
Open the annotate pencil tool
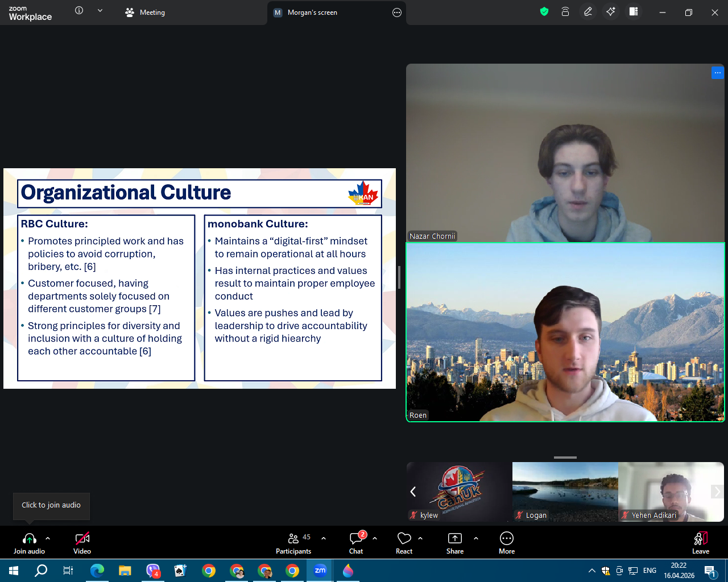[588, 11]
